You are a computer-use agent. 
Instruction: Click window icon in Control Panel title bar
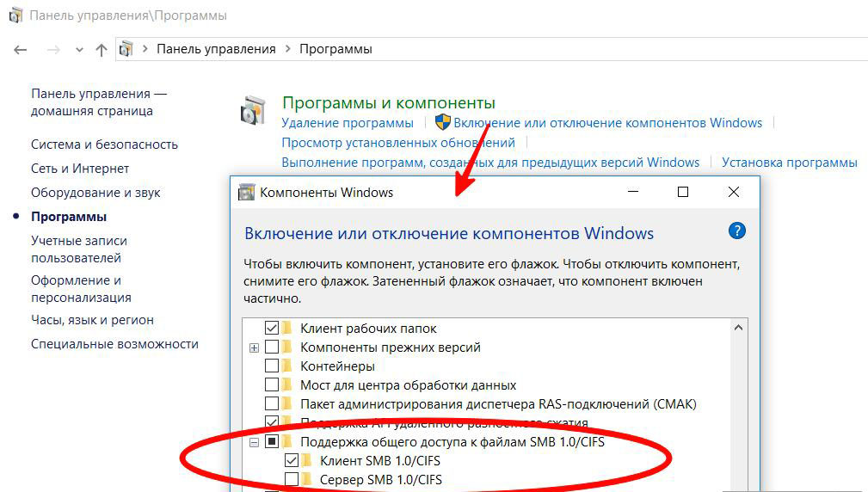15,15
